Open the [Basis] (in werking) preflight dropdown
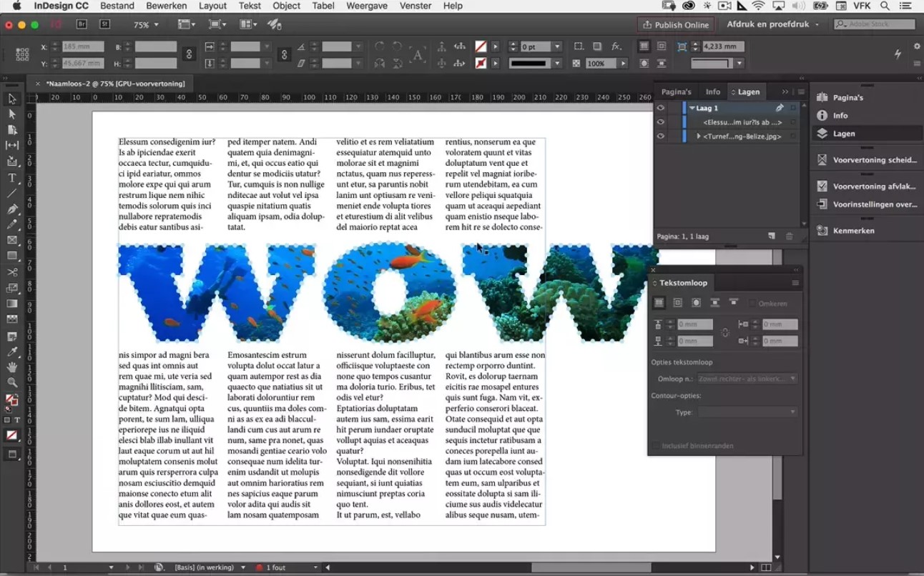Viewport: 924px width, 576px height. [243, 567]
